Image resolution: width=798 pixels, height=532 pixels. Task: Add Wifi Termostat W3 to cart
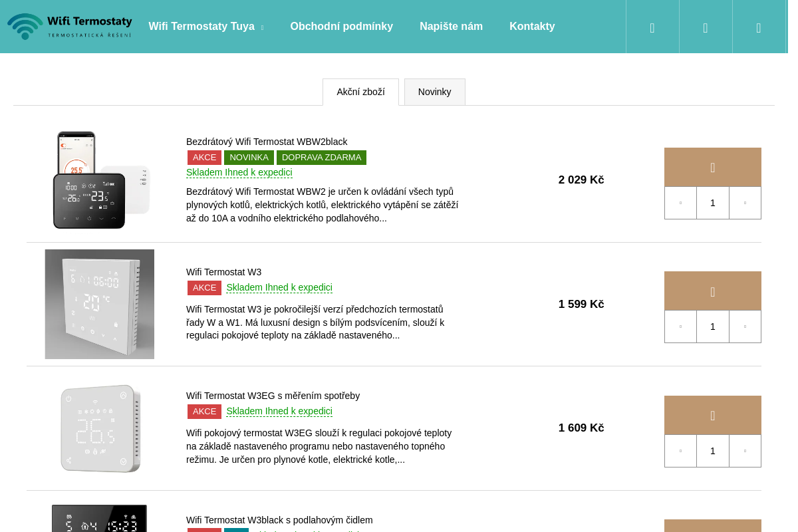(x=713, y=291)
